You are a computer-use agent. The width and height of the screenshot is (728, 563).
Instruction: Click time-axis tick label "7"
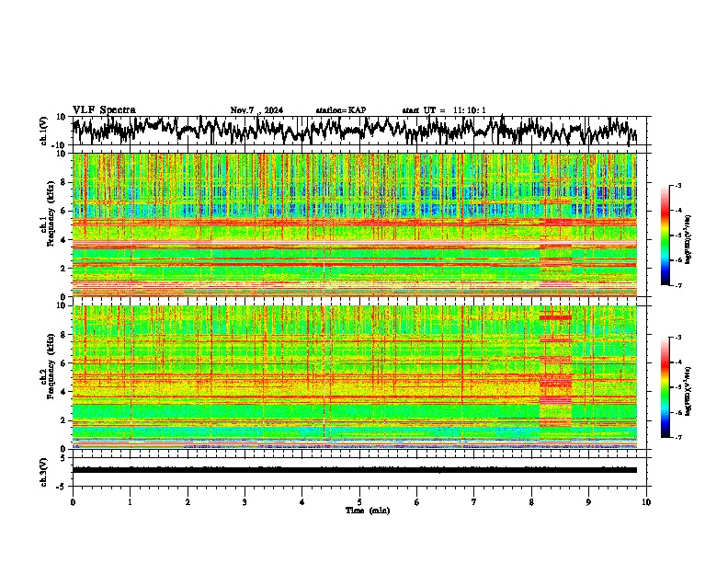(x=474, y=502)
